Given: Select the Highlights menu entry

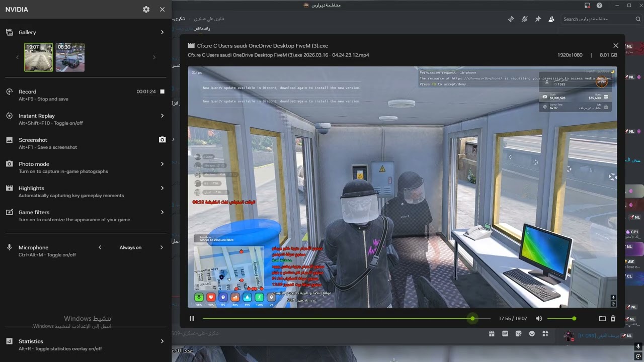Looking at the screenshot, I should [x=86, y=192].
